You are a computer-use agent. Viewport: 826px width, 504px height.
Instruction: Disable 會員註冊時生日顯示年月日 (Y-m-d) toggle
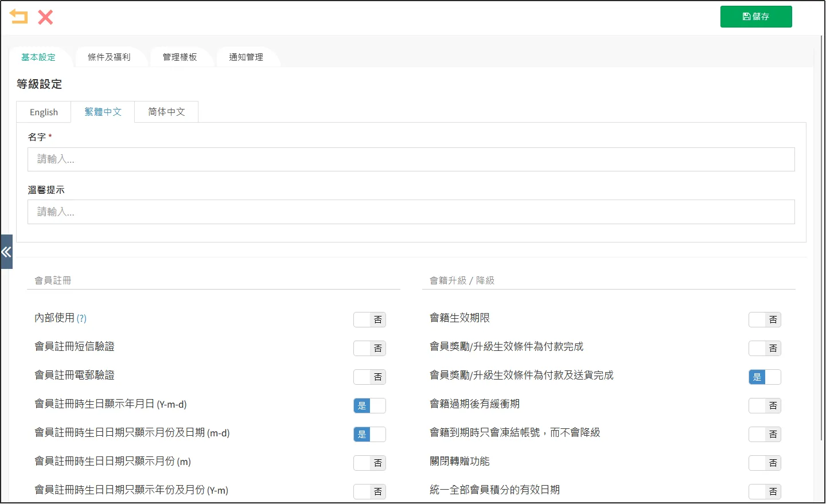coord(369,405)
